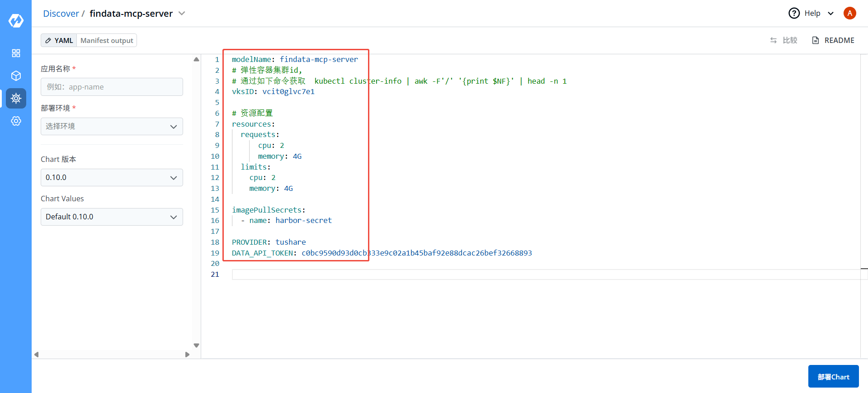Expand the findata-mcp-server breadcrumb dropdown
Viewport: 868px width, 393px height.
pyautogui.click(x=182, y=14)
